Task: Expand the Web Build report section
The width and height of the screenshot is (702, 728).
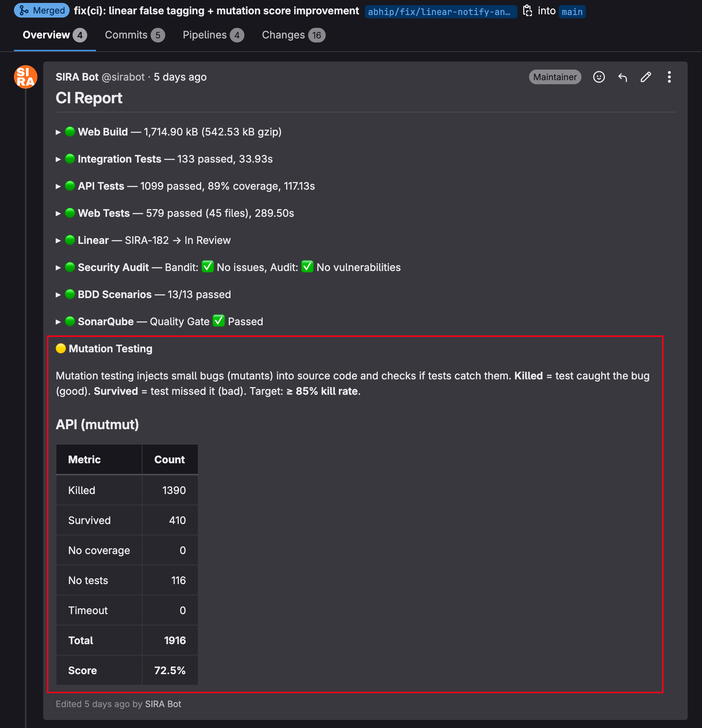Action: (58, 132)
